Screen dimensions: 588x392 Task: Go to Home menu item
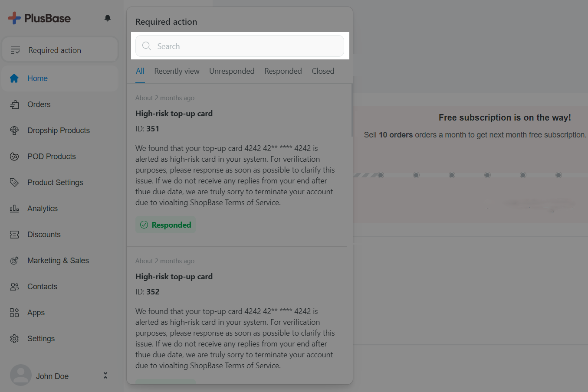(x=60, y=78)
